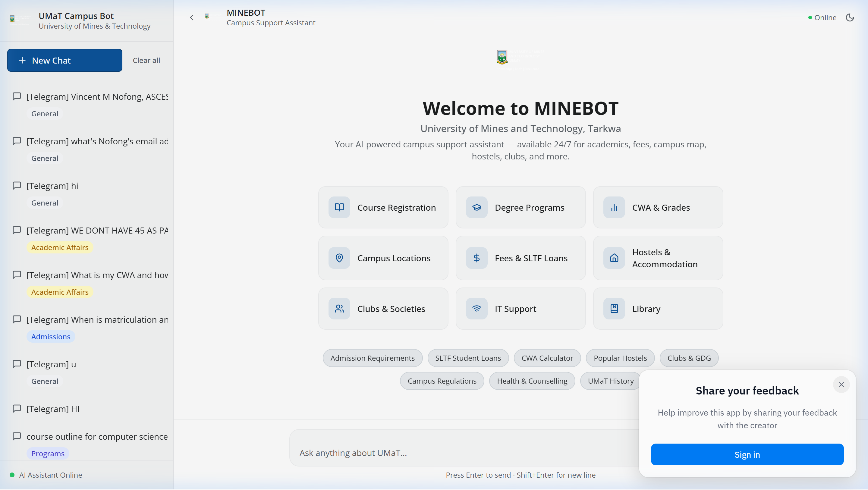
Task: Click the CWA Calculator chip
Action: coord(547,358)
